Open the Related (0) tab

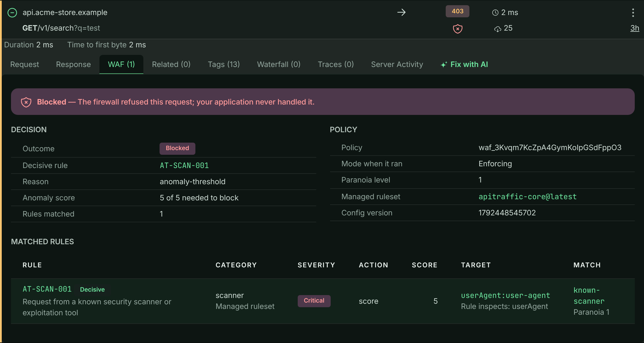(171, 64)
